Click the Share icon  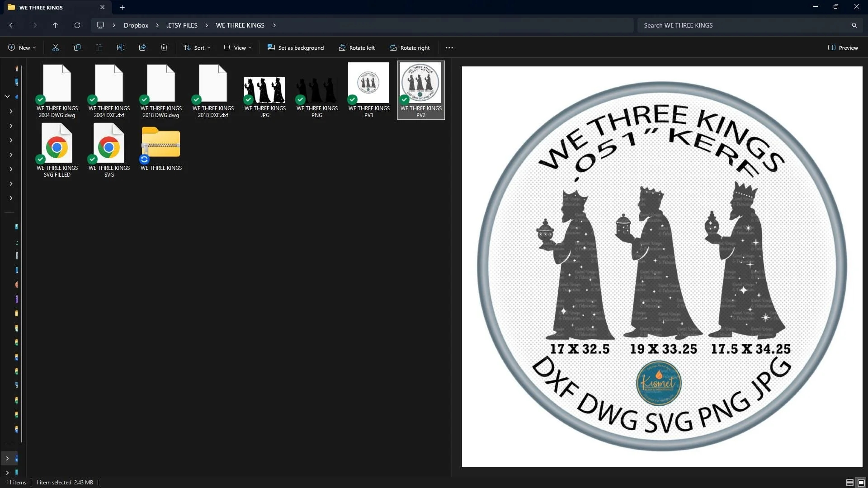tap(142, 47)
